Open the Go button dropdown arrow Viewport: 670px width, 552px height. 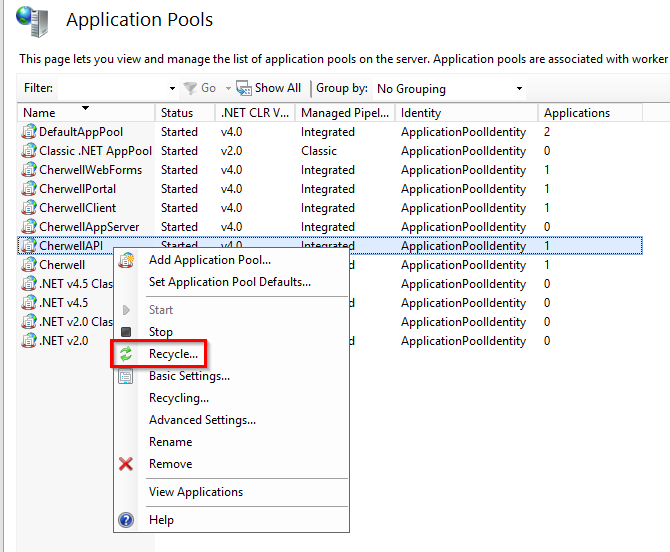[227, 88]
